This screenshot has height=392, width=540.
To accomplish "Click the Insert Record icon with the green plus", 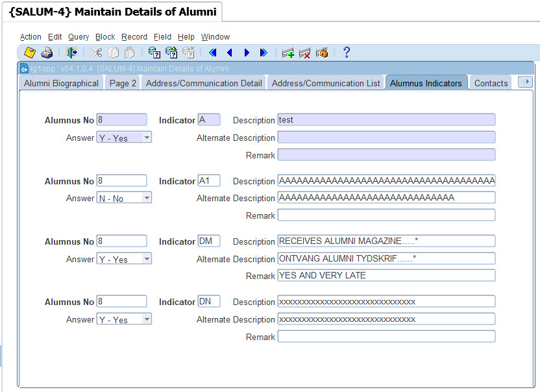I will [x=288, y=53].
